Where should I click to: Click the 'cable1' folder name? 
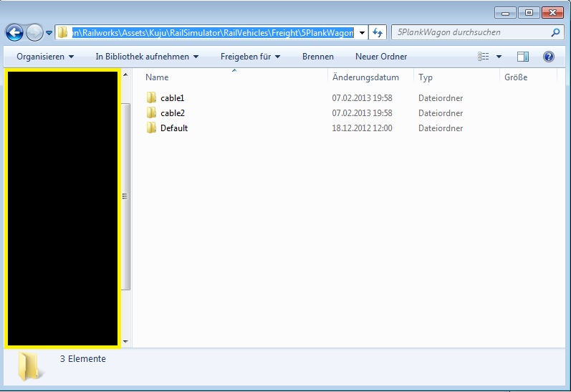[172, 98]
